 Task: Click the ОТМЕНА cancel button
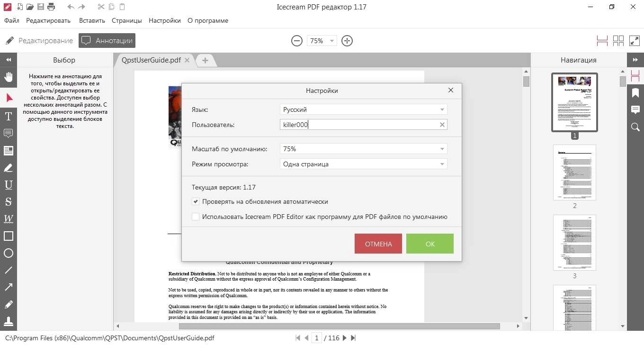(x=378, y=244)
